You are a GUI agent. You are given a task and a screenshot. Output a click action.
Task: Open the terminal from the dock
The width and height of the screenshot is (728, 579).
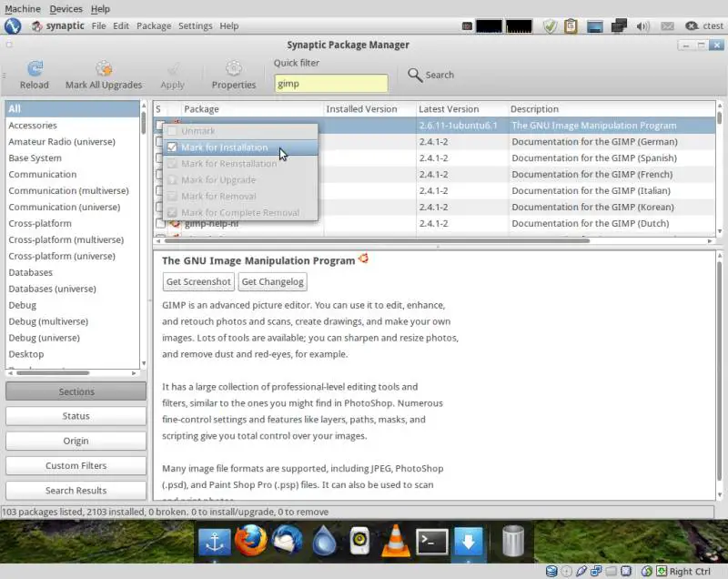(x=431, y=541)
